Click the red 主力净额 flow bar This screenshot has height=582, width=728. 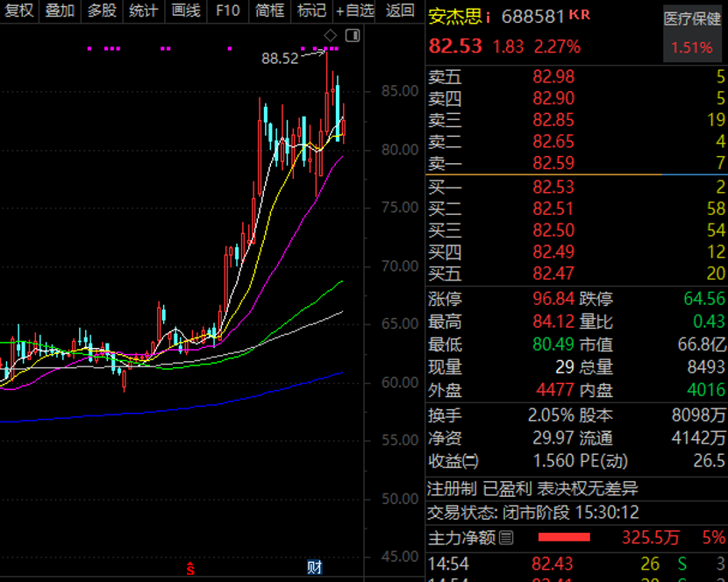pyautogui.click(x=564, y=537)
